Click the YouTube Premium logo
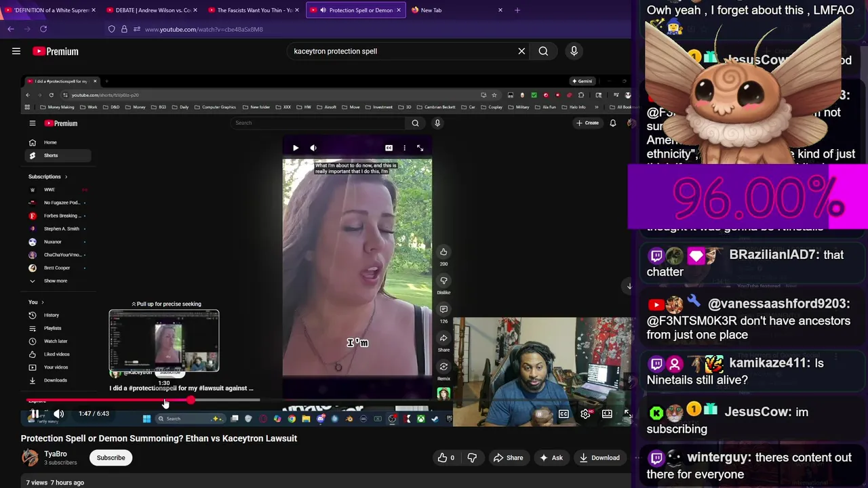The height and width of the screenshot is (488, 868). click(x=56, y=51)
